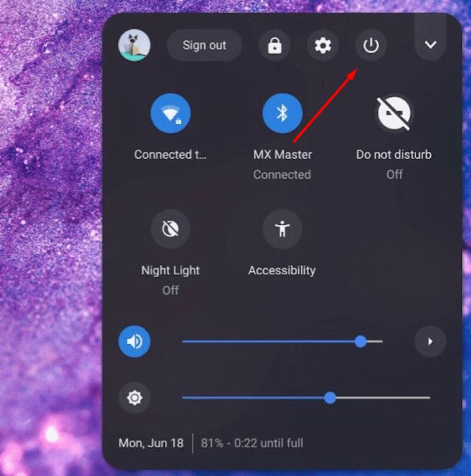
Task: Click the user avatar picture
Action: point(134,45)
